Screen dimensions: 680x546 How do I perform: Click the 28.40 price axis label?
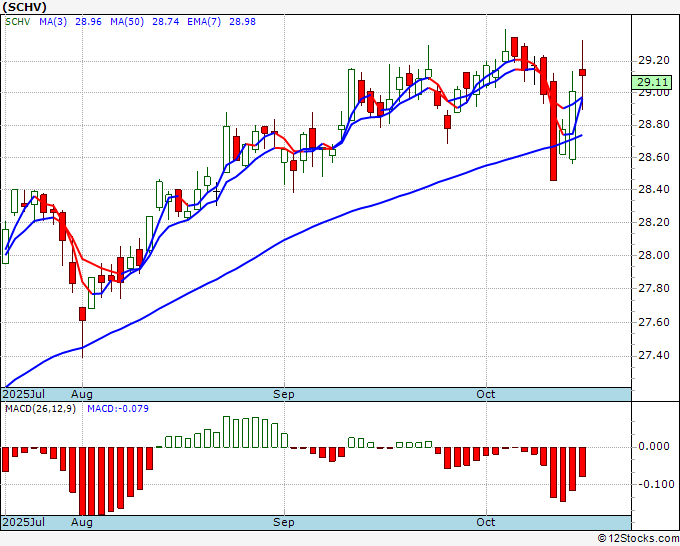coord(654,190)
